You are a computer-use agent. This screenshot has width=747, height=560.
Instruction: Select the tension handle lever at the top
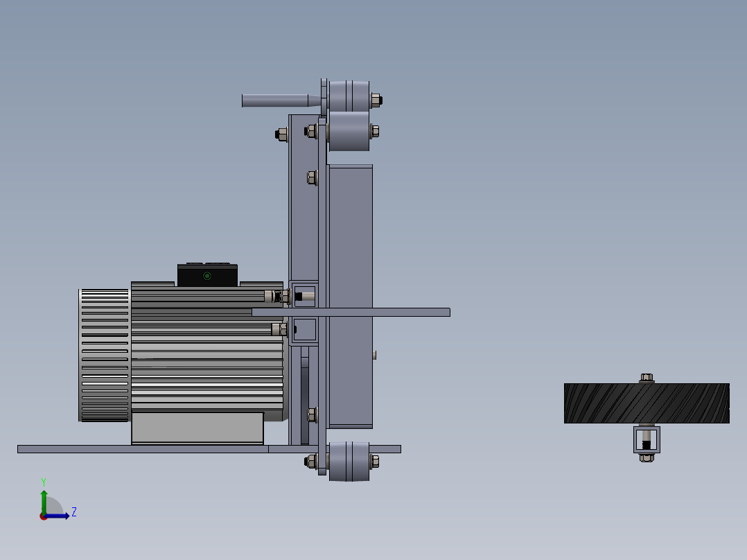point(281,100)
